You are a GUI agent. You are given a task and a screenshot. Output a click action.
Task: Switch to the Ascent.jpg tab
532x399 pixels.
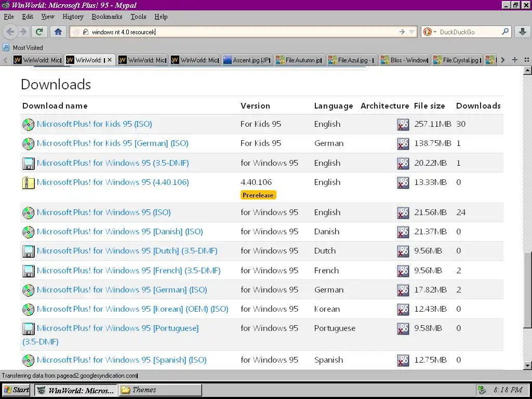pyautogui.click(x=247, y=60)
